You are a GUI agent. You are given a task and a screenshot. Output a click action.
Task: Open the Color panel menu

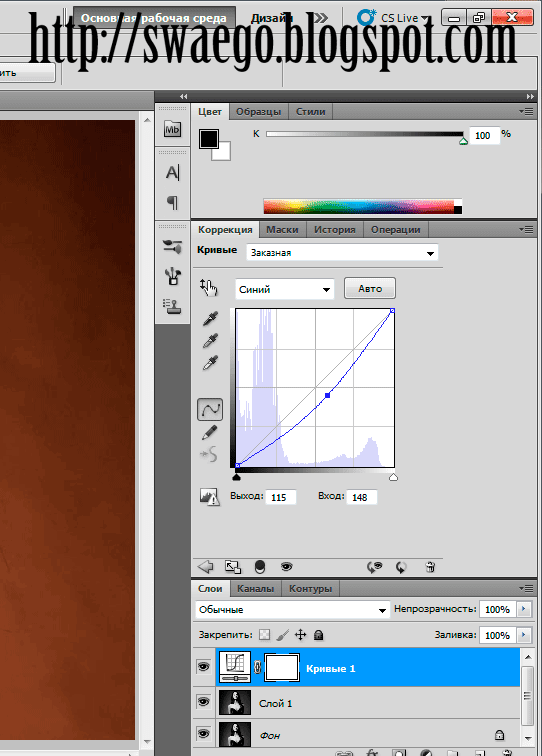[x=527, y=111]
